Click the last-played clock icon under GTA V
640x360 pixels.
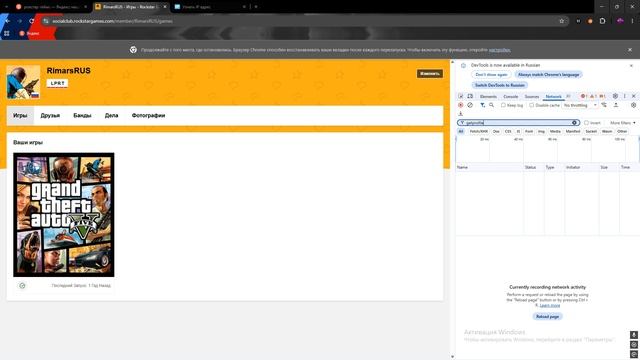(x=22, y=286)
